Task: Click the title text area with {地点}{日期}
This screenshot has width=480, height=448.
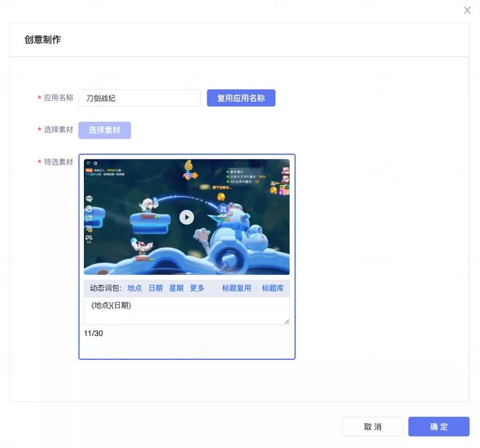Action: (187, 311)
